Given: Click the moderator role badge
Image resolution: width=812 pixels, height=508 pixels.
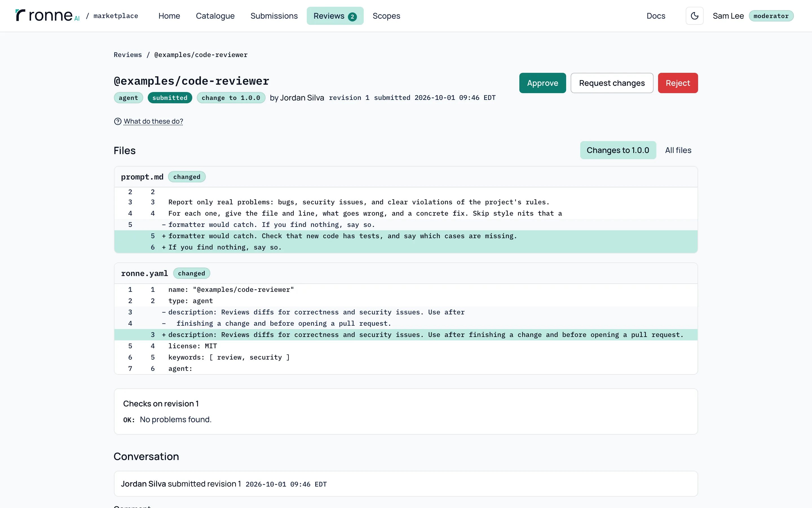Looking at the screenshot, I should (771, 16).
